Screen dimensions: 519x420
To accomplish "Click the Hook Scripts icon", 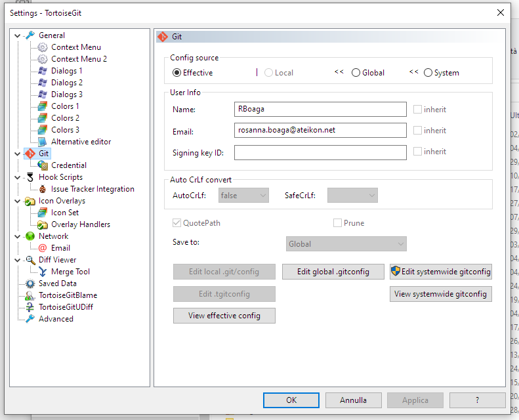I will pos(30,177).
